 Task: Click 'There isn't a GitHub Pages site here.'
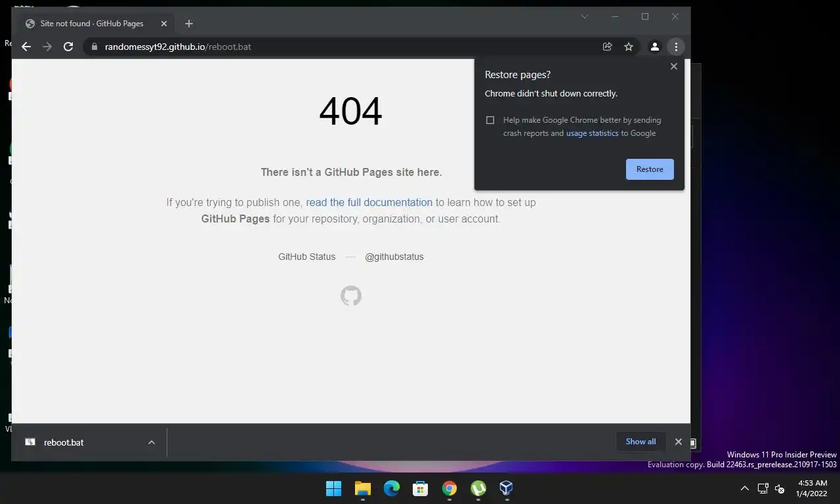(x=351, y=172)
